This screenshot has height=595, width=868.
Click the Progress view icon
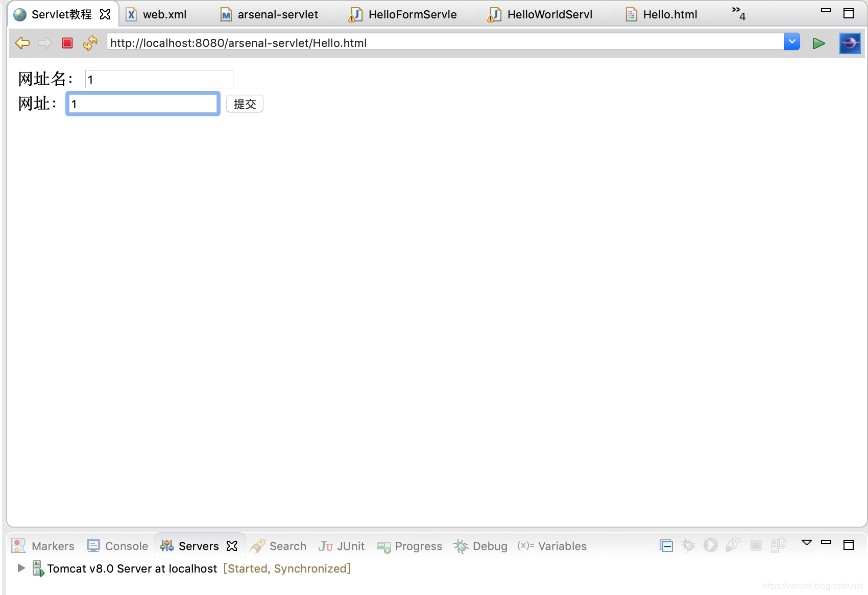click(x=384, y=547)
